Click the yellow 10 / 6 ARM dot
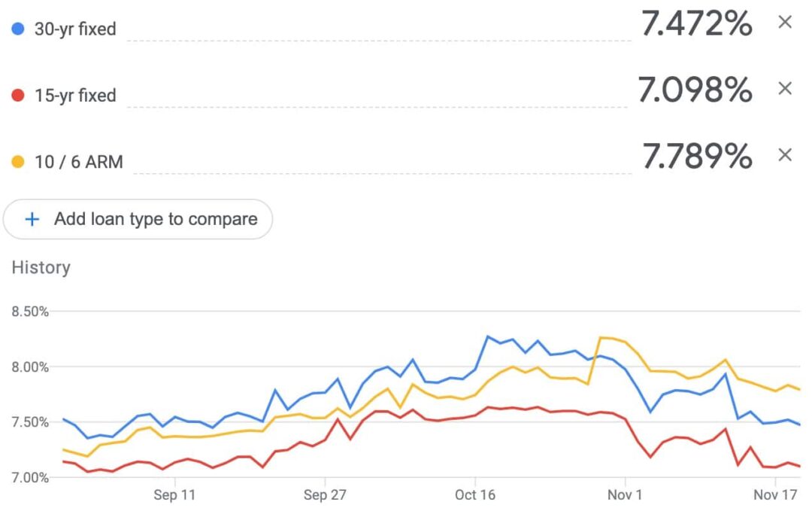 [x=19, y=161]
